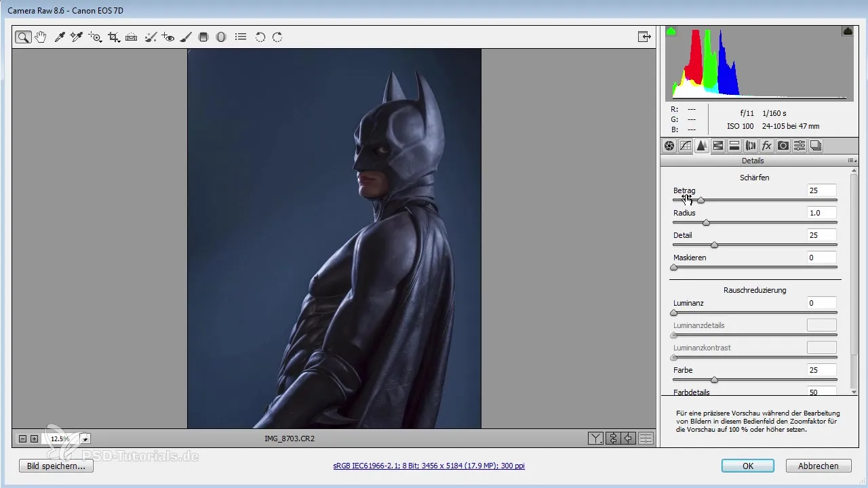The height and width of the screenshot is (488, 868).
Task: Edit the Maskieren value field
Action: (821, 258)
